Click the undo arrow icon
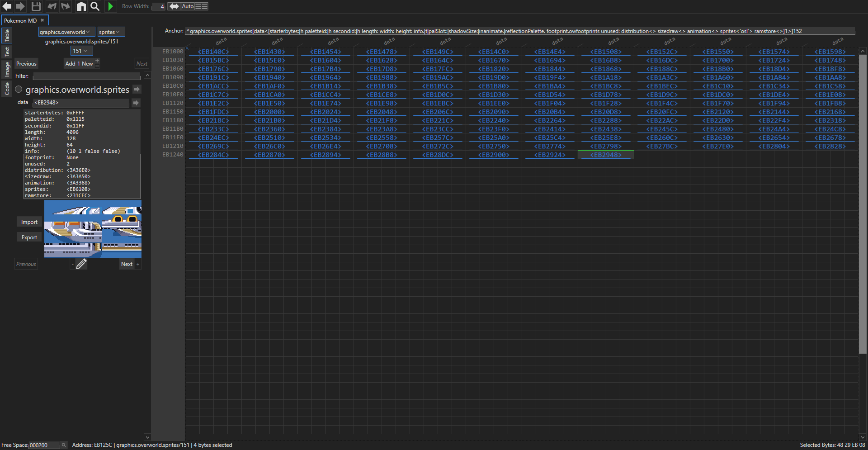The height and width of the screenshot is (450, 868). pyautogui.click(x=52, y=6)
